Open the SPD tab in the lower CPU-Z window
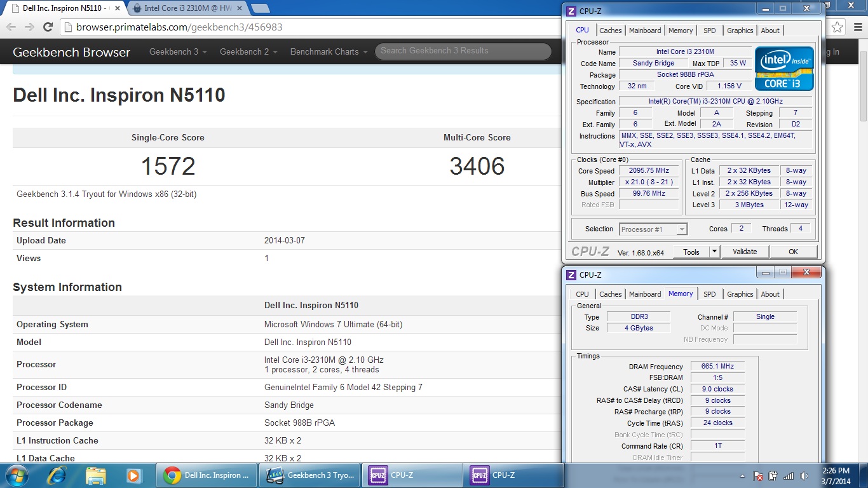This screenshot has width=868, height=488. [710, 294]
